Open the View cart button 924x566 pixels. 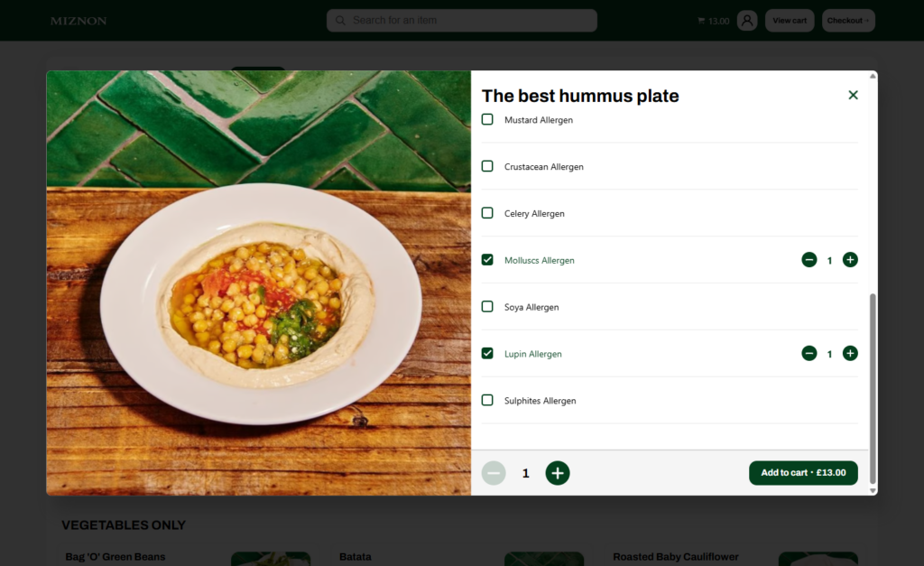(790, 21)
